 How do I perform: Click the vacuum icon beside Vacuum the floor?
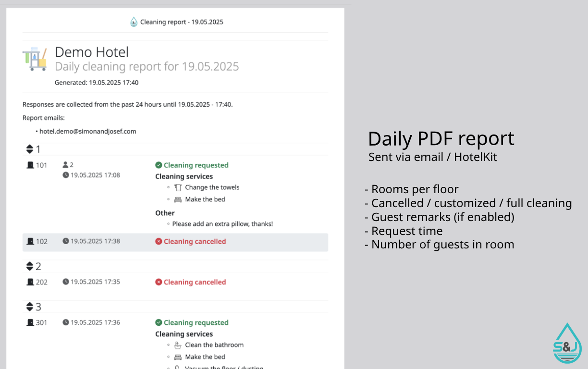coord(178,367)
